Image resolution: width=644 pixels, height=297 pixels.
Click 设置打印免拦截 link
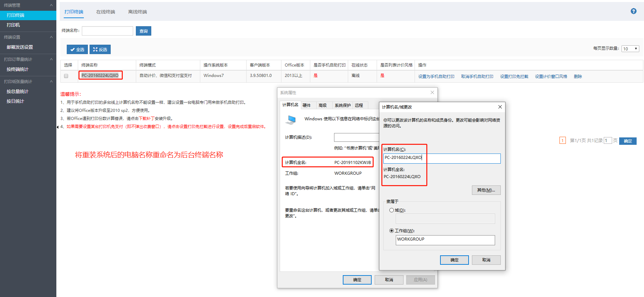514,77
